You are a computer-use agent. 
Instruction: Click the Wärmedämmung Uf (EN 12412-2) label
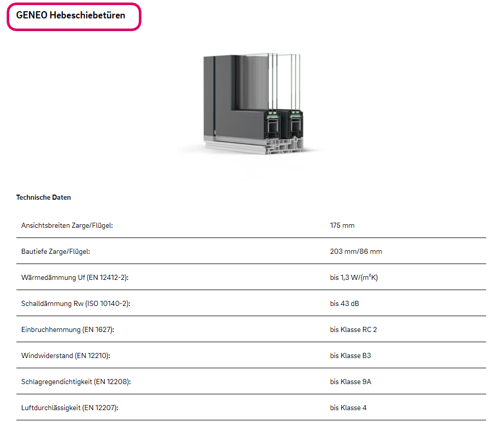75,277
